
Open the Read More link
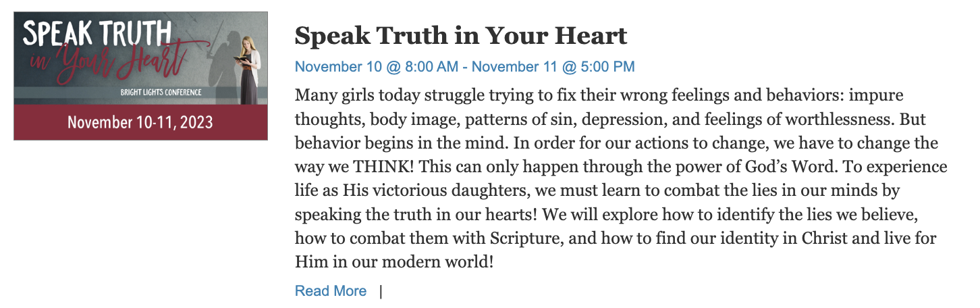coord(331,291)
